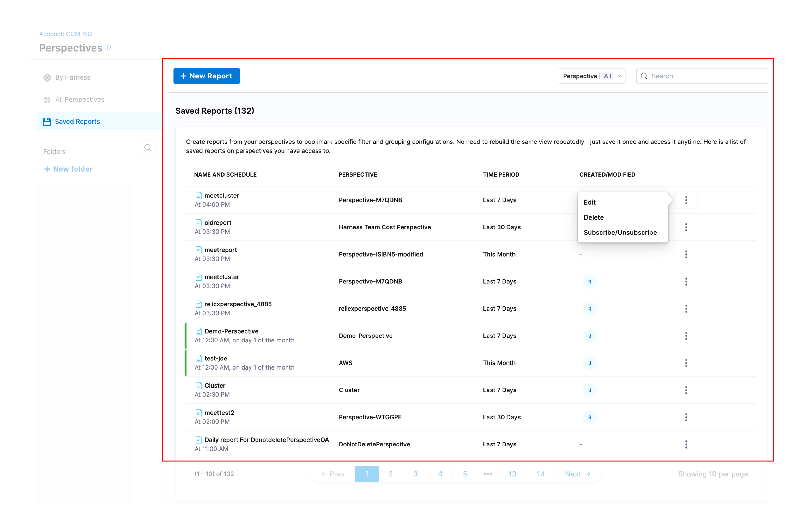798x532 pixels.
Task: Open kebab menu for test-joe report
Action: pos(686,363)
